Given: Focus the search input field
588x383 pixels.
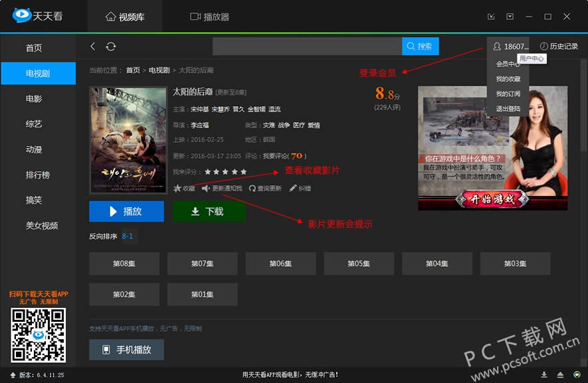Looking at the screenshot, I should coord(307,46).
